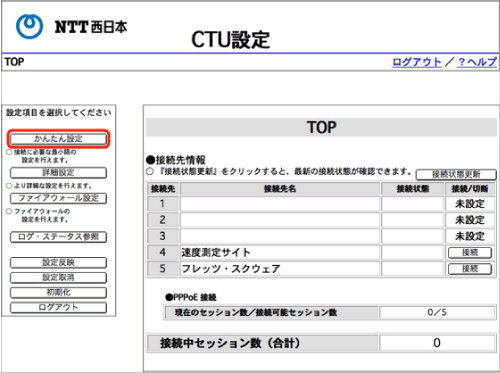Click the ●接続先情報 heading

[176, 160]
